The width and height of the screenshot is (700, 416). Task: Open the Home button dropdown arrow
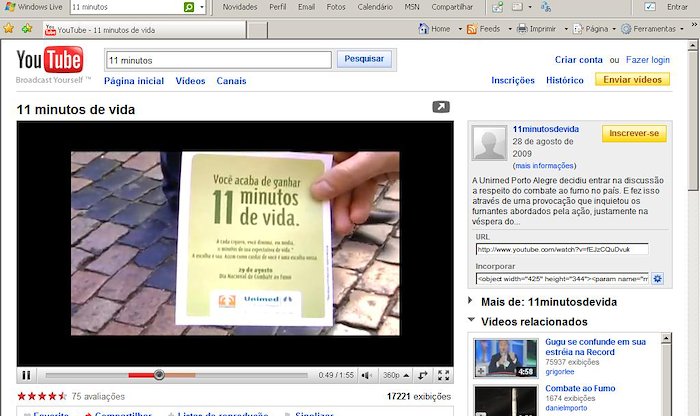(x=460, y=29)
